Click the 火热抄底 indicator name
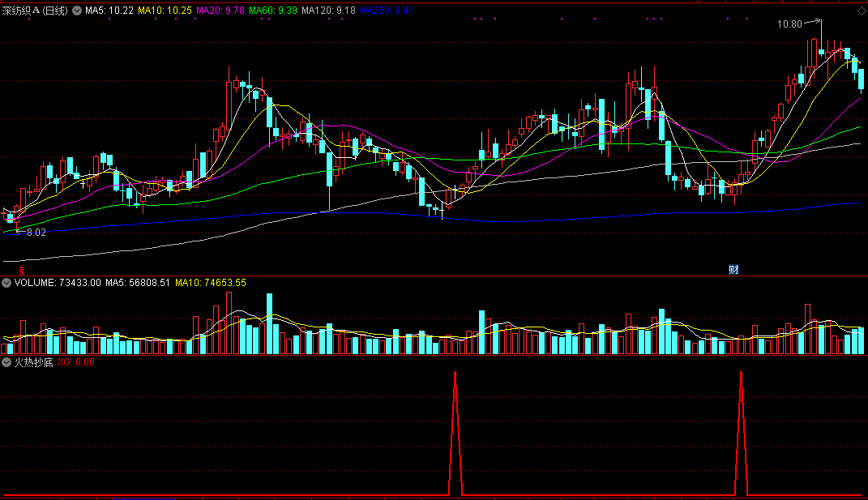This screenshot has width=868, height=500. (33, 363)
